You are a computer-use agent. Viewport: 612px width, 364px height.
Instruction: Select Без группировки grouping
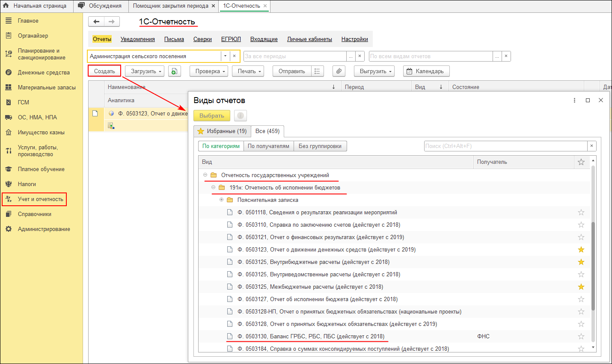click(x=320, y=146)
